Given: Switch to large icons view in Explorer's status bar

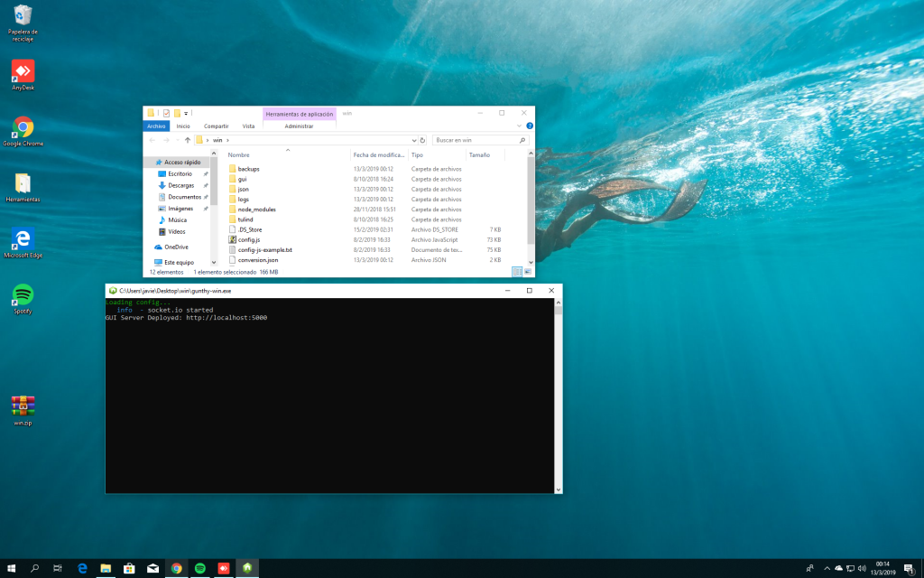Looking at the screenshot, I should click(527, 271).
